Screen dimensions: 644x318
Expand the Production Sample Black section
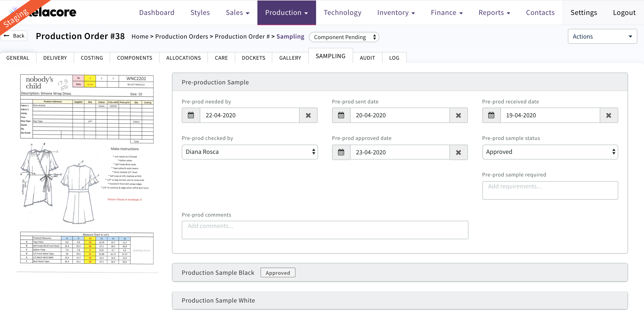[x=218, y=272]
